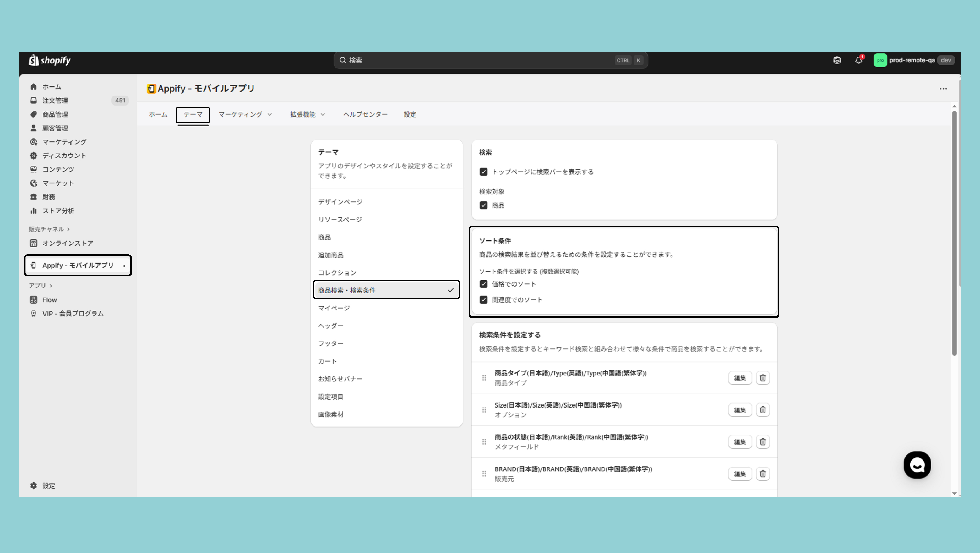The width and height of the screenshot is (980, 553).
Task: Open オンラインストア sidebar link
Action: pyautogui.click(x=67, y=243)
